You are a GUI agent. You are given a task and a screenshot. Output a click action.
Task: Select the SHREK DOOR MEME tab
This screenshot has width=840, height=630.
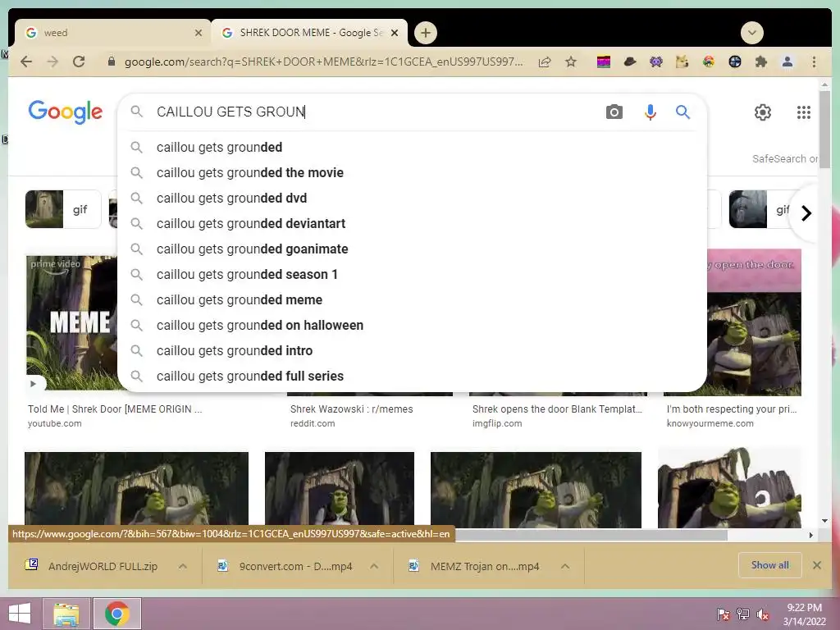(308, 33)
